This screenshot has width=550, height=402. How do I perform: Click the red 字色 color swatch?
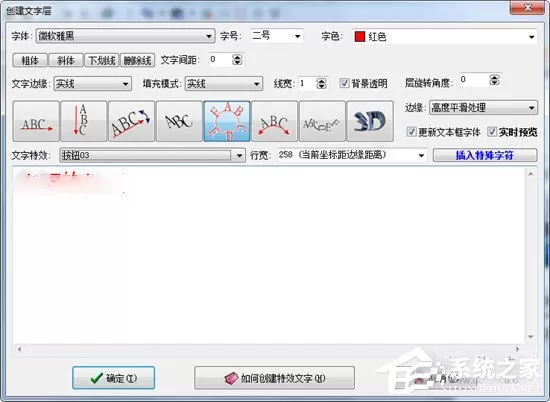(360, 37)
